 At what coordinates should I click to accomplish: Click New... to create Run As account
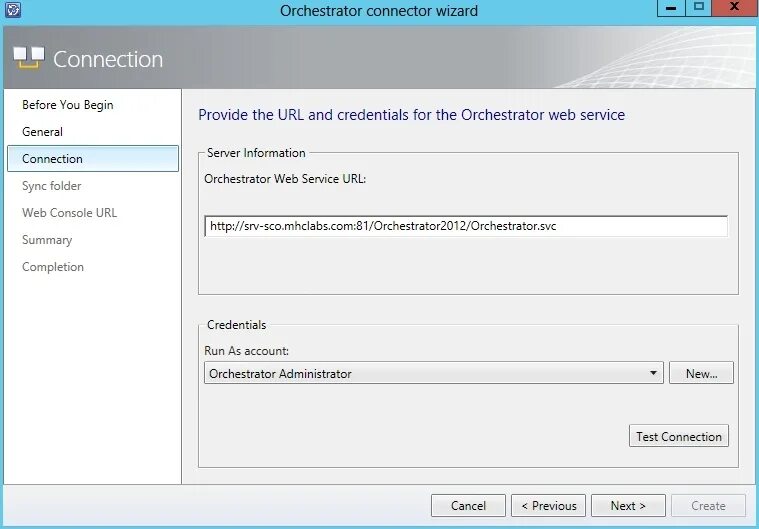[701, 373]
